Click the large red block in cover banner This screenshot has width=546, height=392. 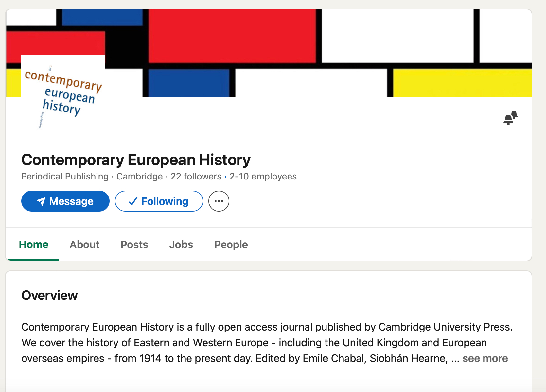coord(232,36)
